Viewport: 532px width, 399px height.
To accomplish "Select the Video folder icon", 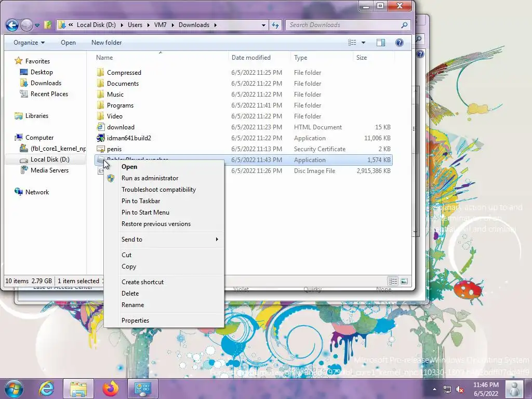I will pos(100,116).
